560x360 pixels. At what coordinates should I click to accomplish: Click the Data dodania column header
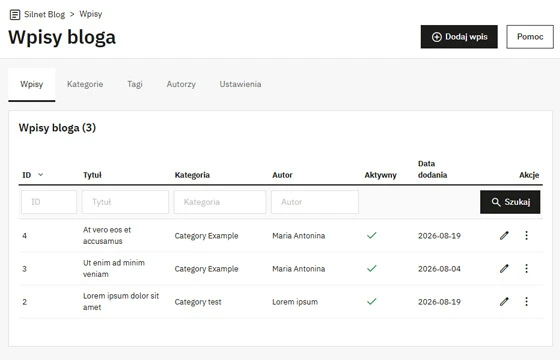pos(432,169)
